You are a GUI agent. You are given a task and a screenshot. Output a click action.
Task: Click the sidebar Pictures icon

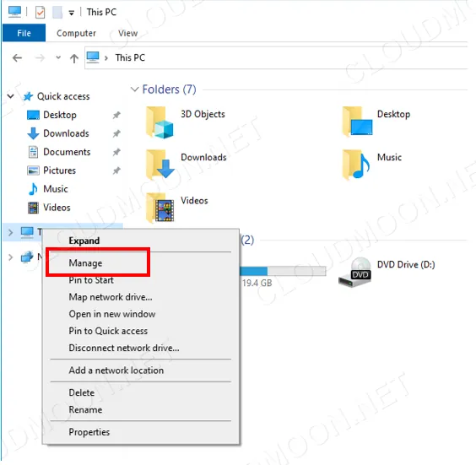point(33,170)
